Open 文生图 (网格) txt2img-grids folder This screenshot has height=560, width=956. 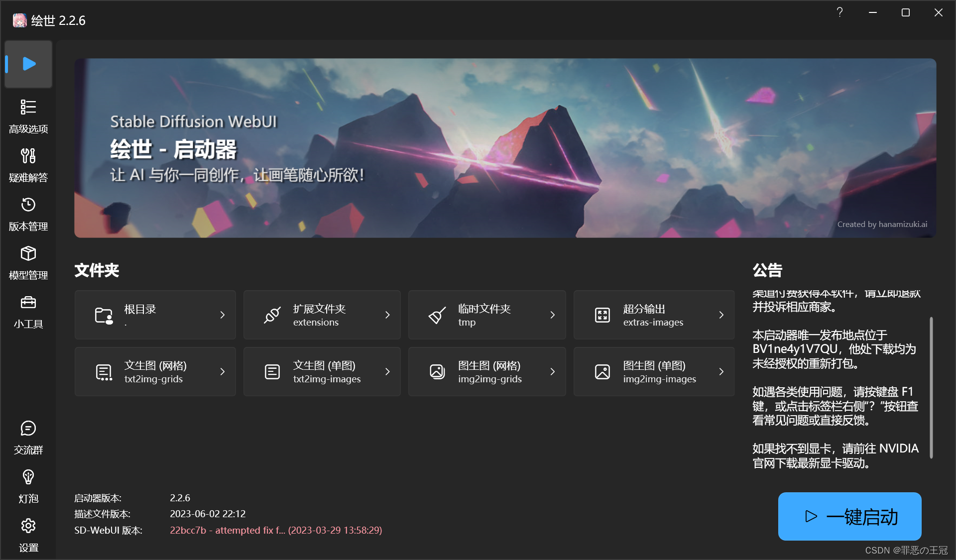click(x=155, y=372)
